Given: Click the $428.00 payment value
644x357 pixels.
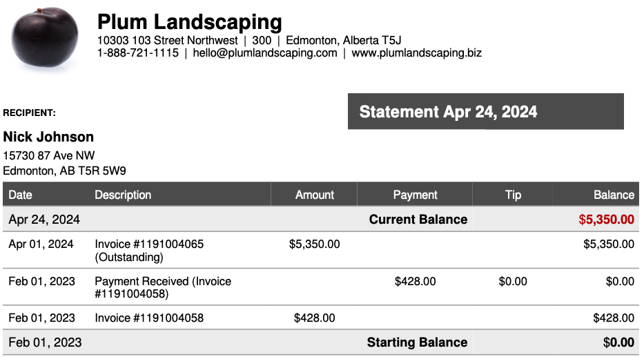Looking at the screenshot, I should click(x=415, y=282).
